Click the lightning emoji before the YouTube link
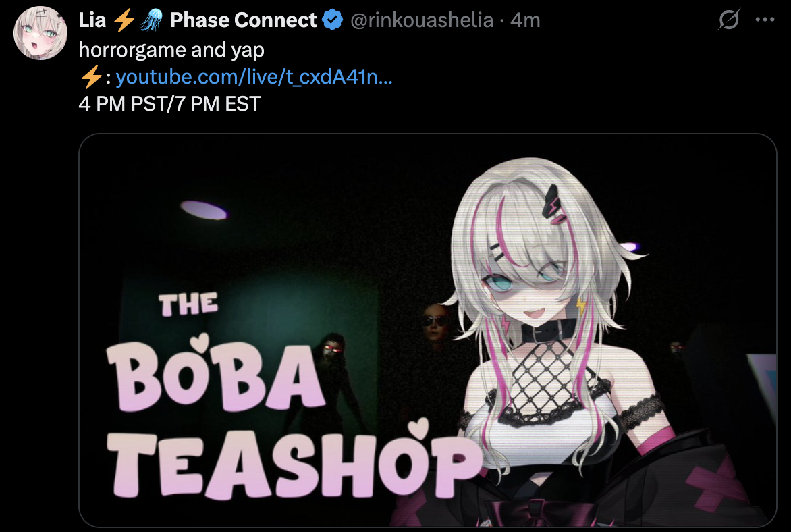This screenshot has height=532, width=791. [91, 77]
